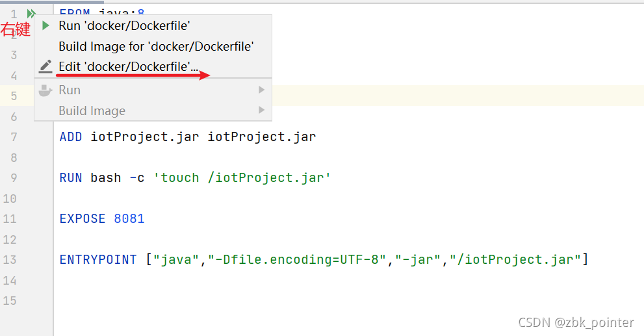Click the green double-arrow run gutter icon
Viewport: 644px width, 336px height.
pyautogui.click(x=31, y=13)
